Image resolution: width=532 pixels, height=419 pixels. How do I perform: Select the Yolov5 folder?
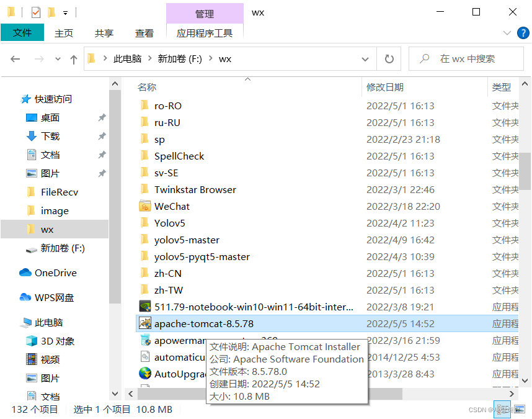tap(169, 223)
